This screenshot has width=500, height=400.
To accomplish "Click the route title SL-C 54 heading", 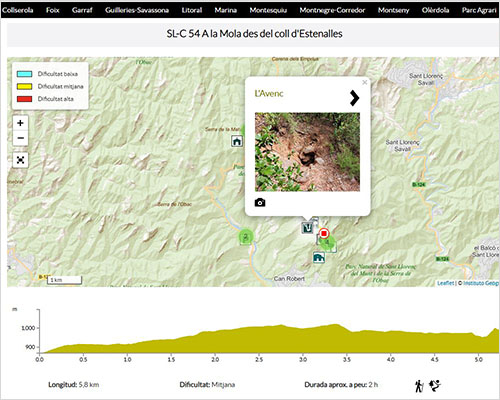I will 254,34.
